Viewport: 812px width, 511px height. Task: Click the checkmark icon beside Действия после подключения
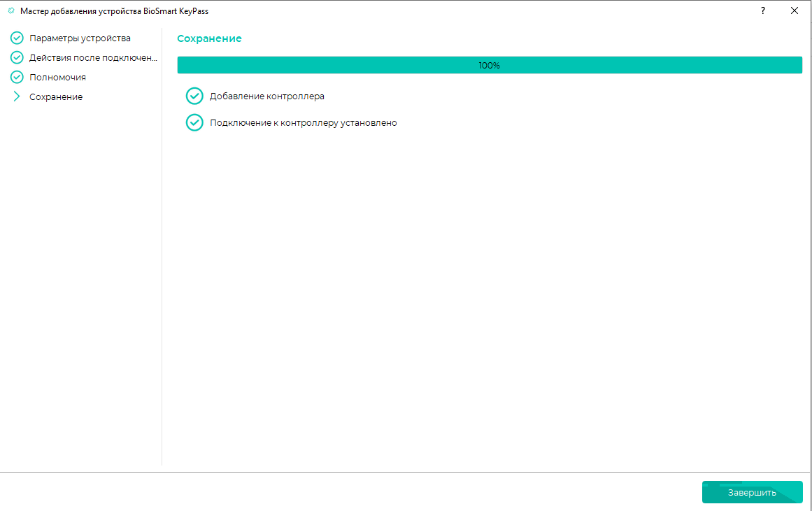pos(17,57)
